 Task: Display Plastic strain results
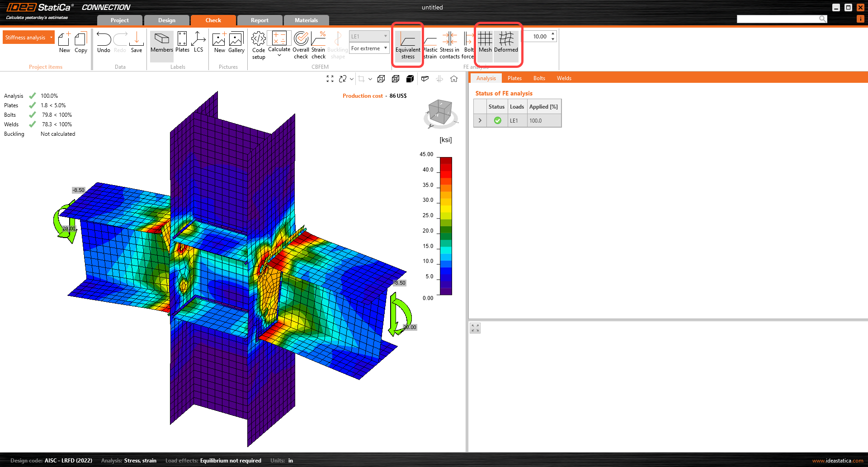point(430,45)
